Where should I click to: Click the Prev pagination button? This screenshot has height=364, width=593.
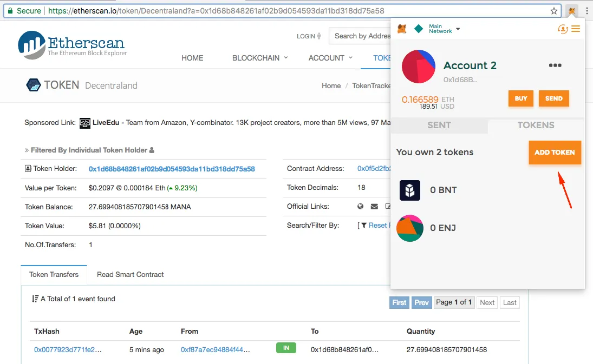point(422,302)
